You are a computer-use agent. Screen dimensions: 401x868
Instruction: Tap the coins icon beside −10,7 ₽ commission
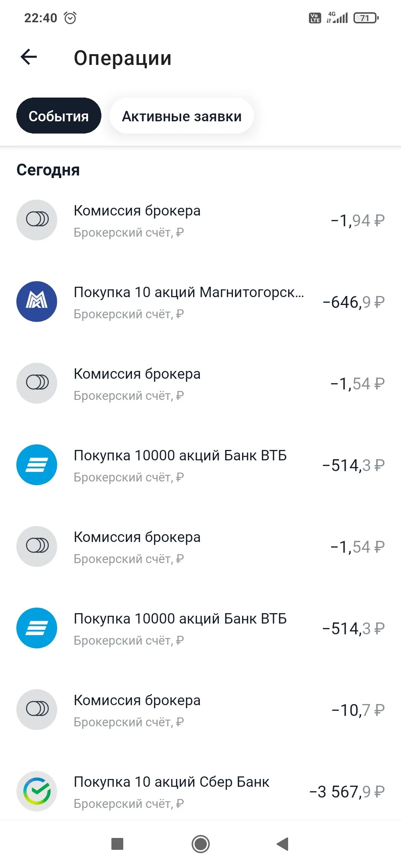click(x=37, y=710)
